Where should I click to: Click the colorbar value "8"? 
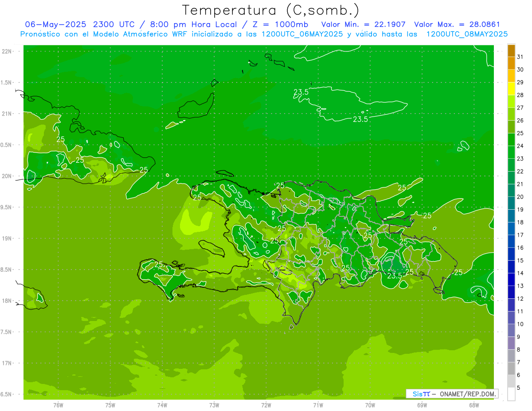coord(519,350)
